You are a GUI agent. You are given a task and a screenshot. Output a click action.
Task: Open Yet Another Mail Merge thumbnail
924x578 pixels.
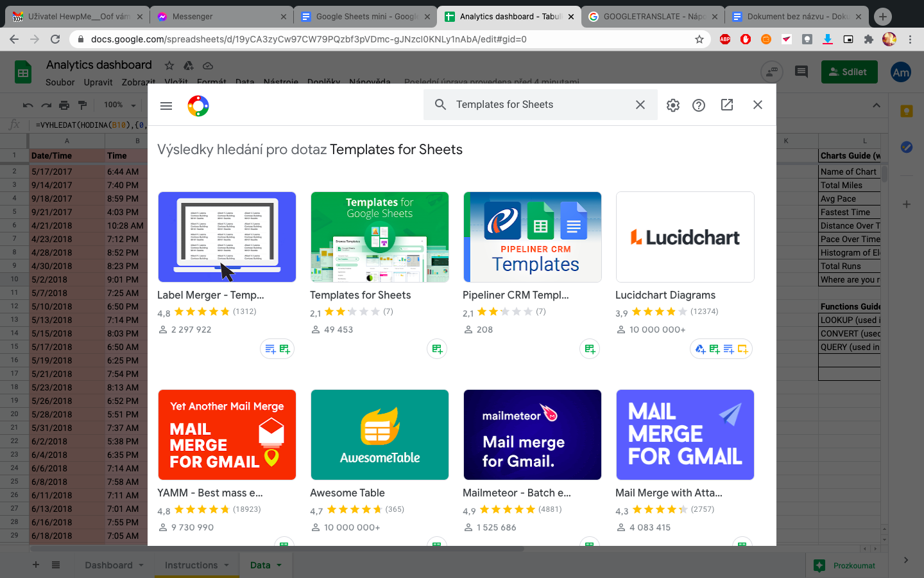click(x=227, y=435)
